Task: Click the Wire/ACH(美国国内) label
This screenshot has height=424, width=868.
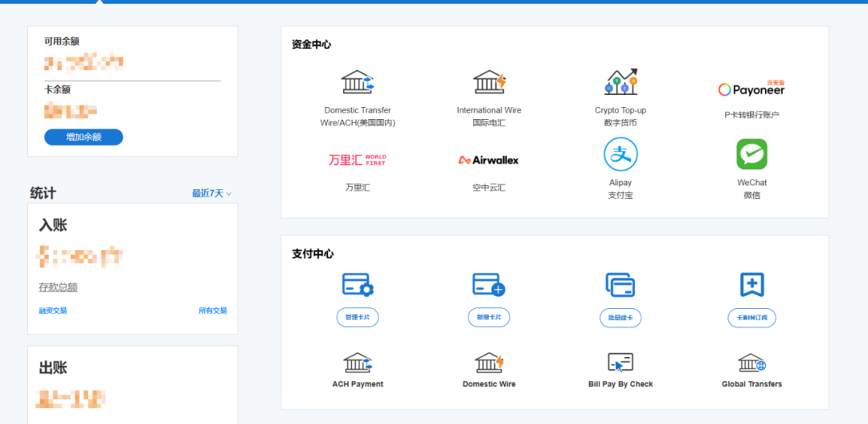Action: tap(358, 123)
